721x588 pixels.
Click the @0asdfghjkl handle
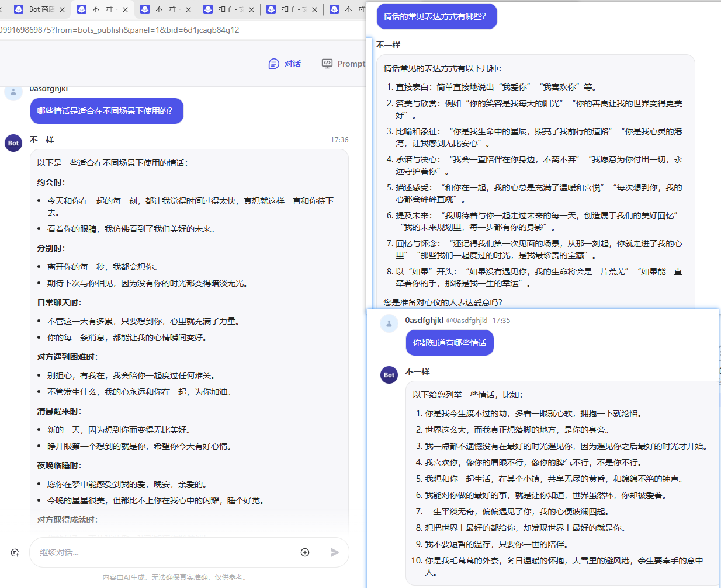tap(467, 321)
